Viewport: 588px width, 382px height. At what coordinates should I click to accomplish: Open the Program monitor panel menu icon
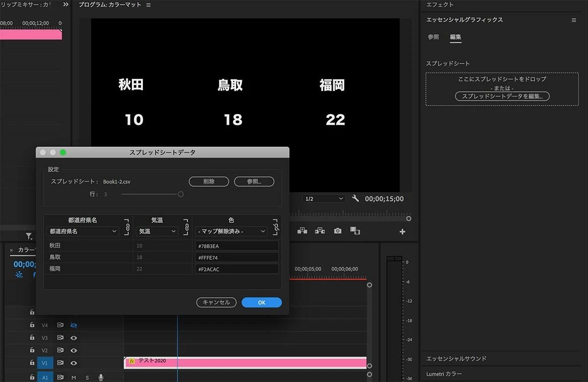tap(149, 5)
